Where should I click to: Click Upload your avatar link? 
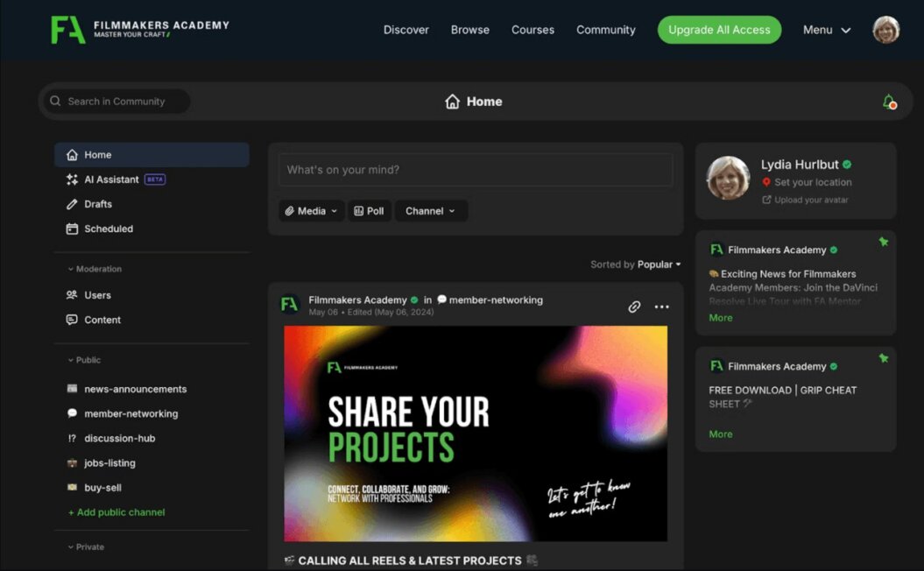pos(811,200)
